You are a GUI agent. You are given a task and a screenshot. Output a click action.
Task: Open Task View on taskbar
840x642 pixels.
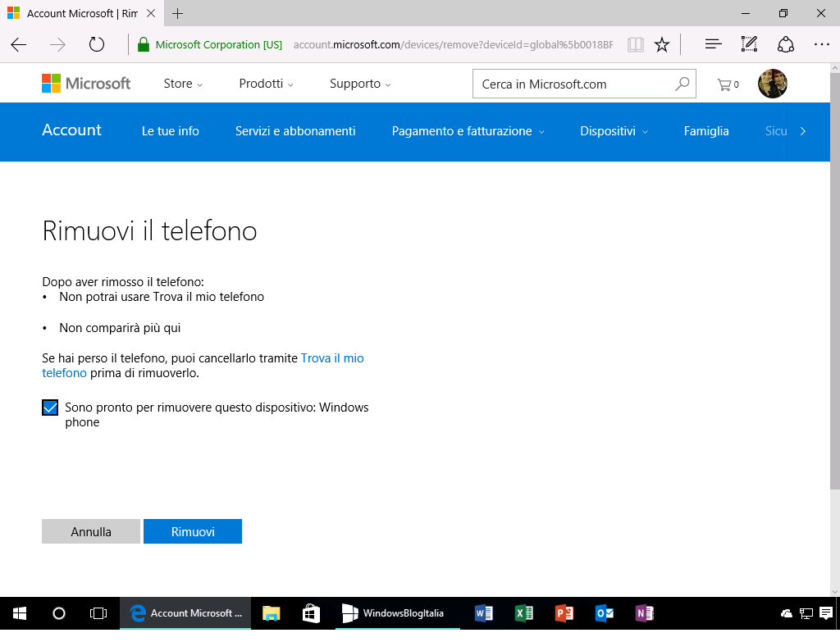click(x=98, y=613)
